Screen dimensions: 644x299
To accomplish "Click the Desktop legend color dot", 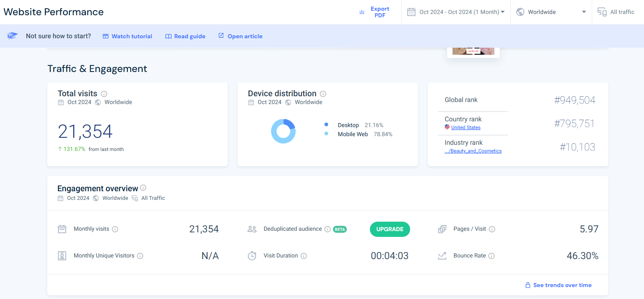I will pos(326,125).
